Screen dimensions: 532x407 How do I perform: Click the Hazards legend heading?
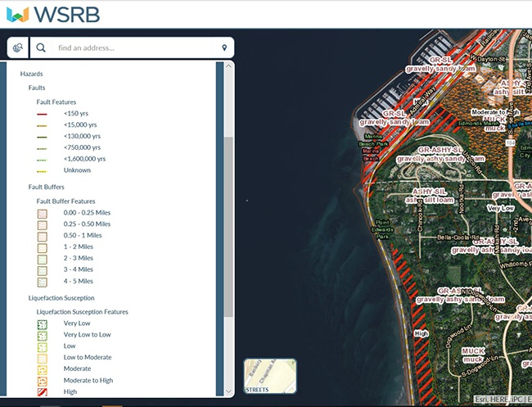click(32, 74)
